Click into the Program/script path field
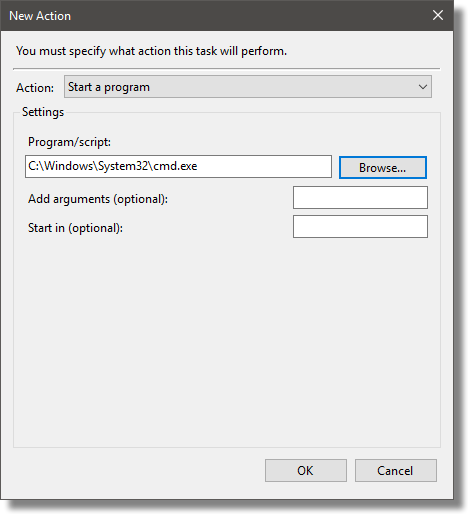 [178, 166]
